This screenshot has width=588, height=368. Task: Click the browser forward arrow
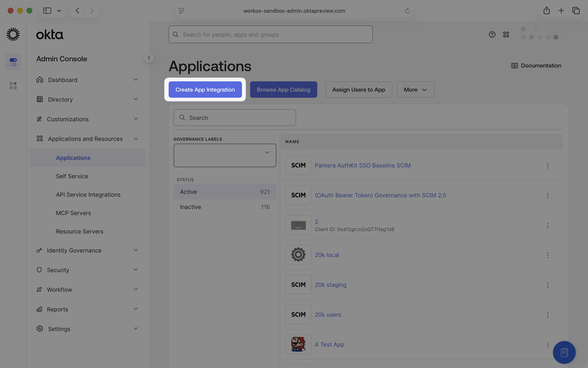pos(92,11)
